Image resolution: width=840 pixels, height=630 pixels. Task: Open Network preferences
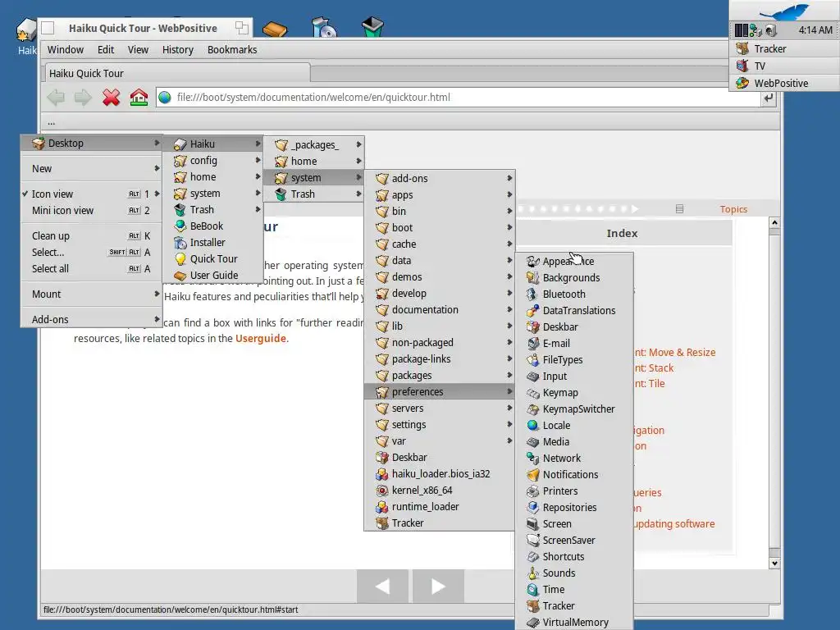click(574, 459)
